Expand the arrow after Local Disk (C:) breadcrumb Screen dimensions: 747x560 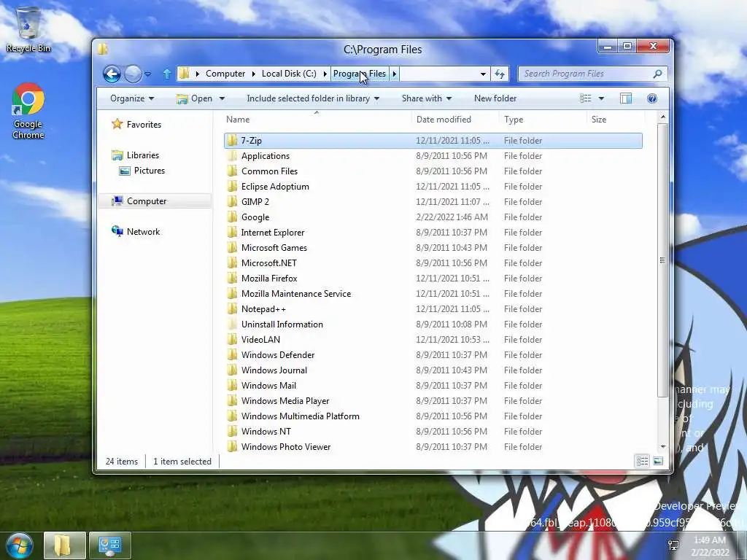(x=325, y=74)
